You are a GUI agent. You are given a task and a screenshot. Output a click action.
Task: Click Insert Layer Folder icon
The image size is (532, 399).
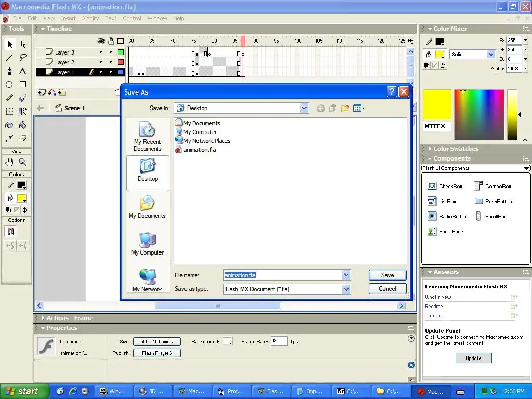62,92
